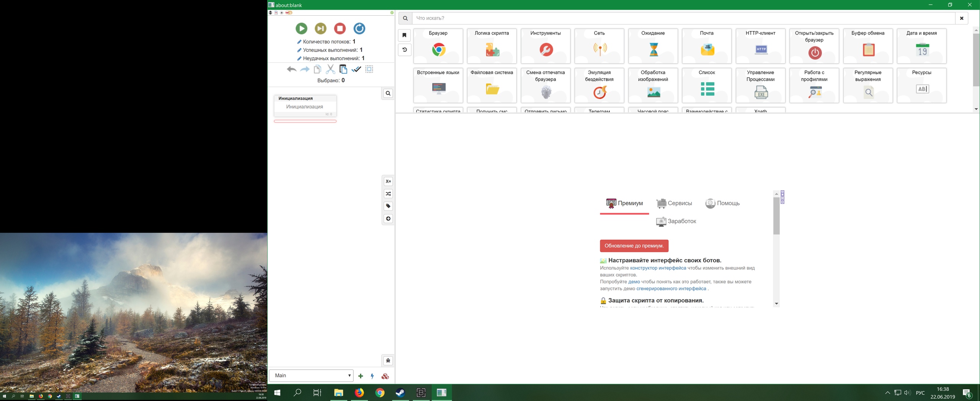Click the undo arrow icon
Viewport: 980px width, 401px height.
click(291, 69)
